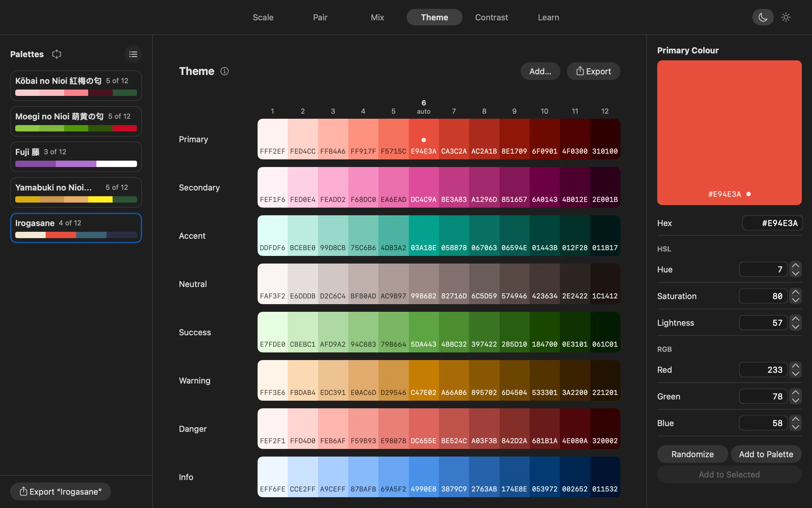Screen dimensions: 812x508
Task: Increase Hue with up stepper arrow
Action: tap(795, 265)
